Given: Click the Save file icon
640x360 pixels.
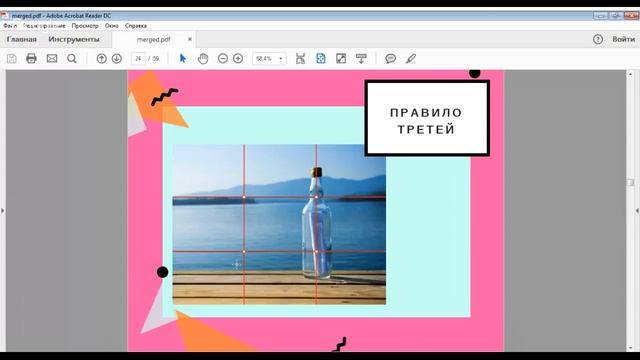Looking at the screenshot, I should click(x=12, y=59).
